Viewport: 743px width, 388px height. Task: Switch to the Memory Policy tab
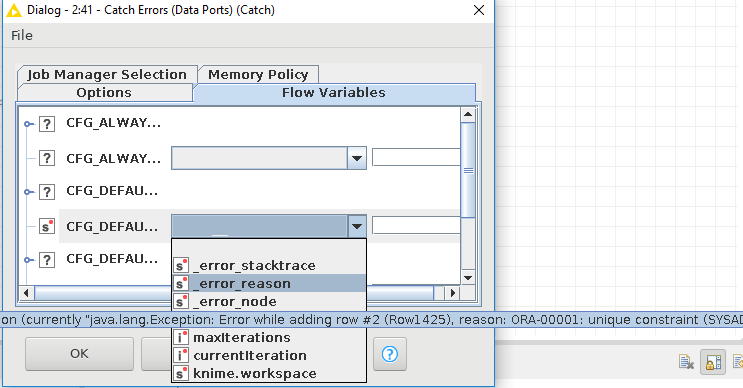258,74
